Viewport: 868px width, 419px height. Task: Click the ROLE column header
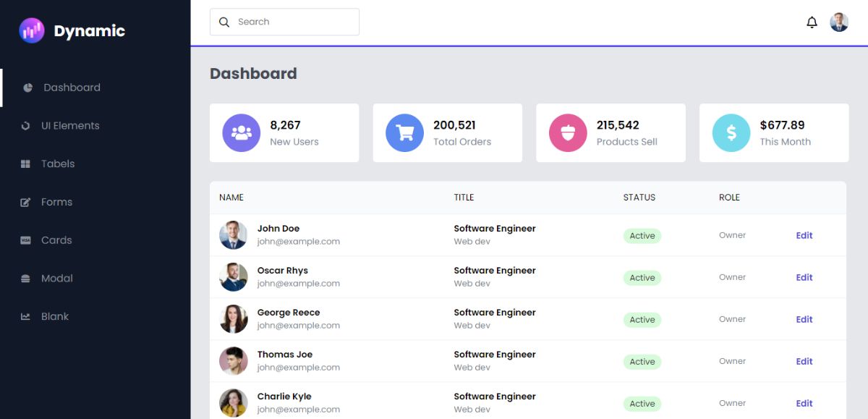(729, 198)
